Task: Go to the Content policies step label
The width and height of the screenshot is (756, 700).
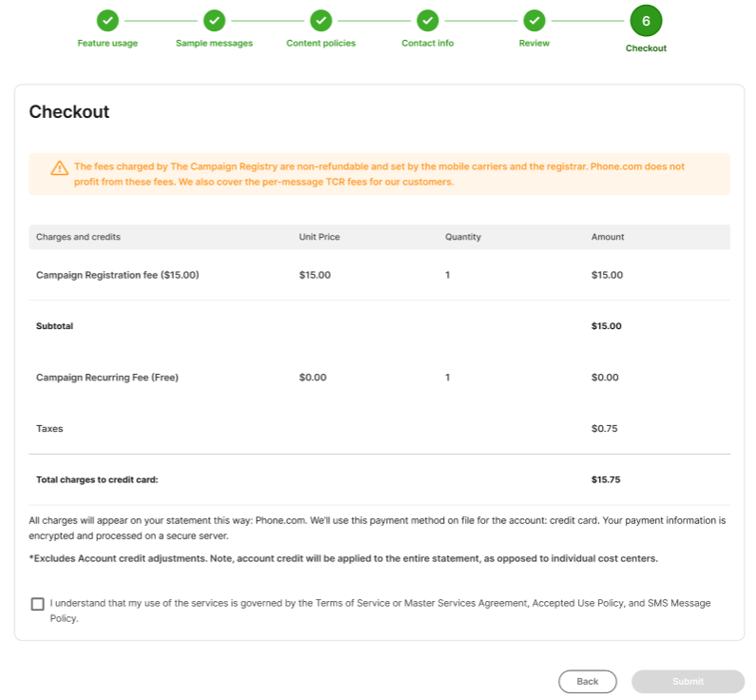Action: pos(321,44)
